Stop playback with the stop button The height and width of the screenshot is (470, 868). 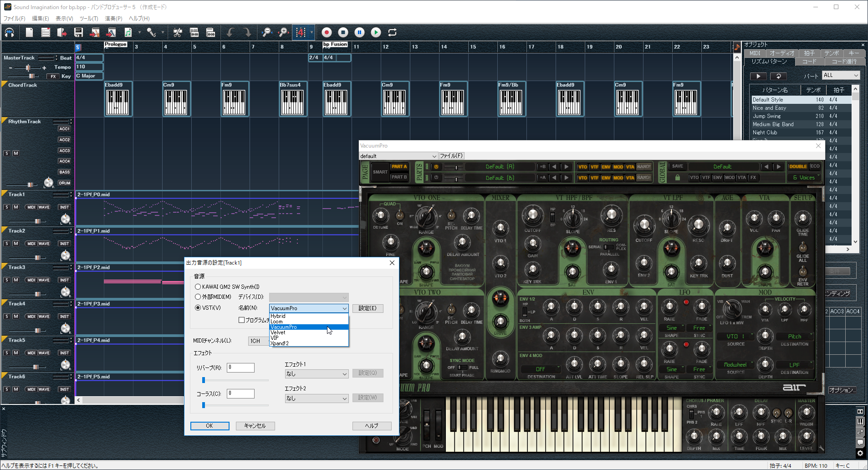click(x=343, y=32)
